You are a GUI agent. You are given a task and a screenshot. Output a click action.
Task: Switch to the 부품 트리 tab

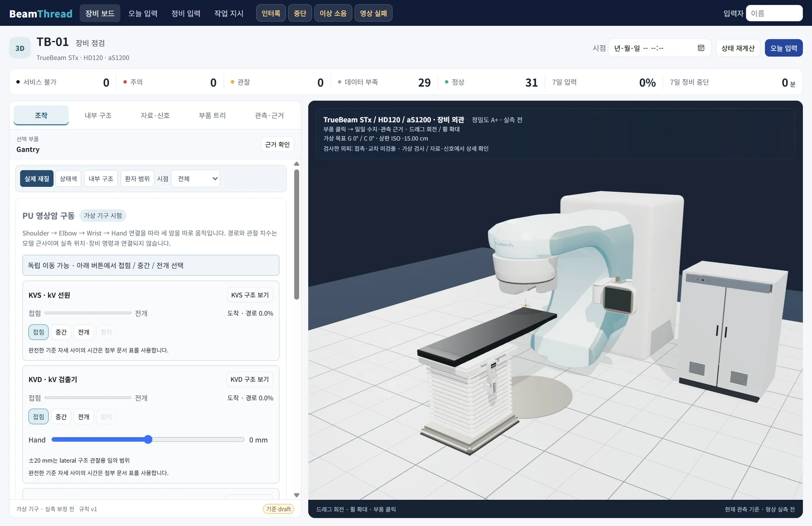212,115
